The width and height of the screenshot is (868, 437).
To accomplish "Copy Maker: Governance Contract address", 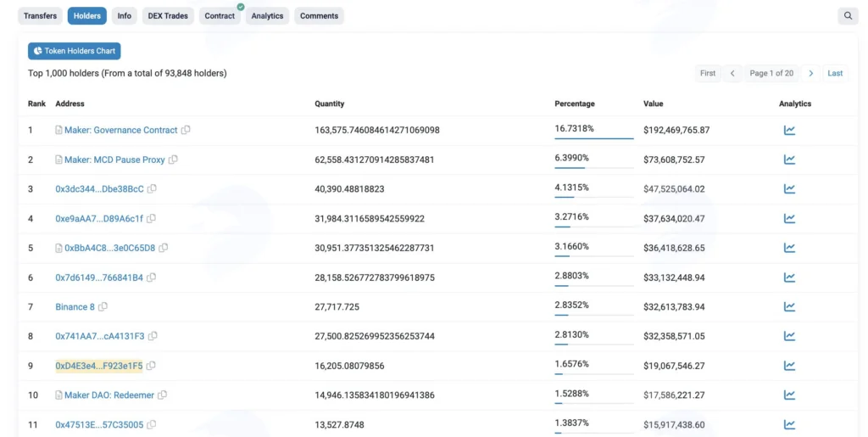I will [186, 130].
